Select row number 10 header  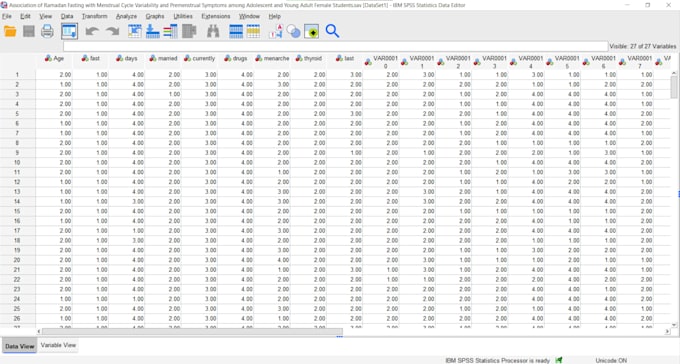17,163
